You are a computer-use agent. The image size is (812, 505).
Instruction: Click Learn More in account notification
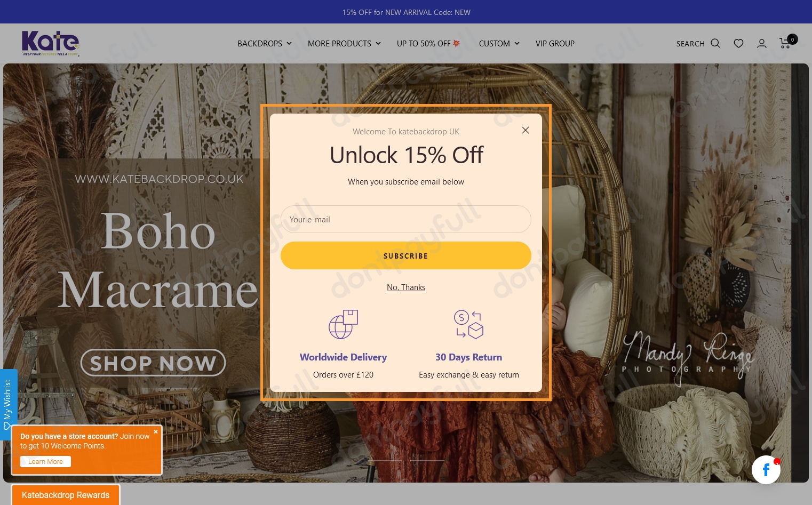pyautogui.click(x=45, y=462)
